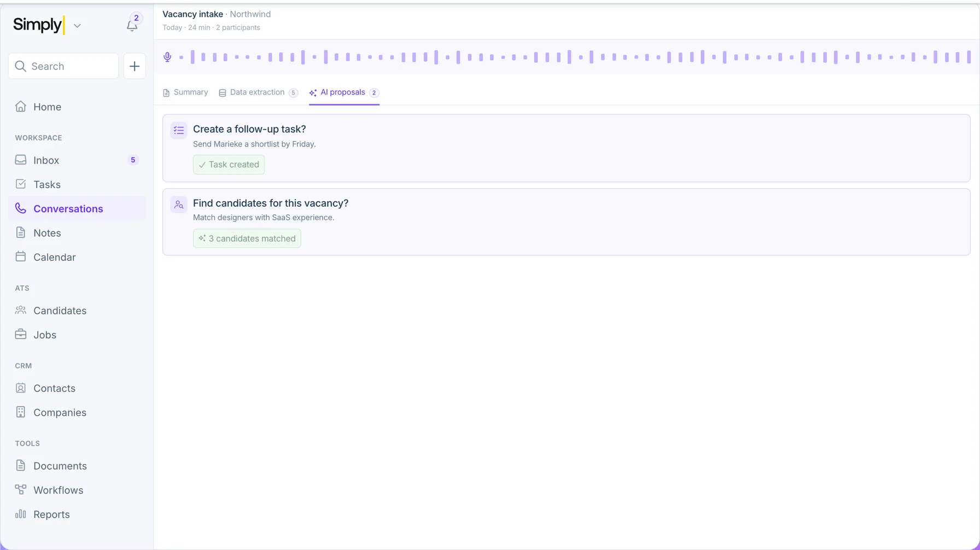Viewport: 980px width, 550px height.
Task: Open Documents under Tools
Action: coord(77,466)
